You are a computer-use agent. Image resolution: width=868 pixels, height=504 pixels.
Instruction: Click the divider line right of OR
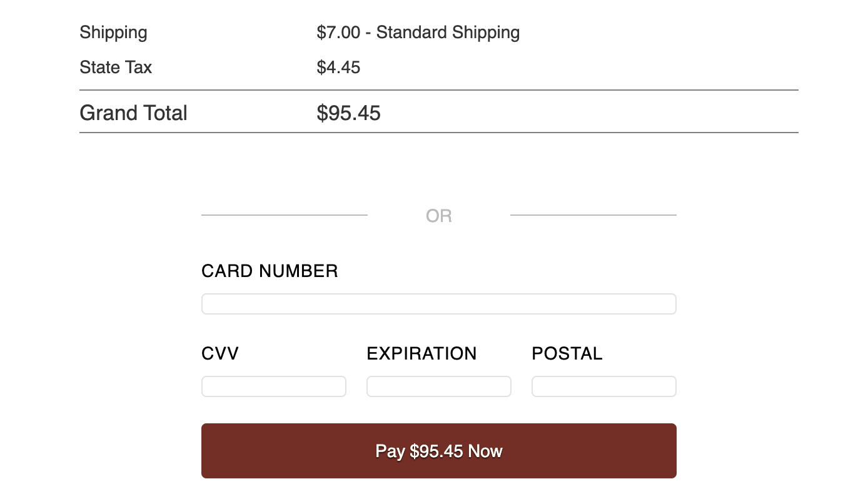tap(593, 215)
